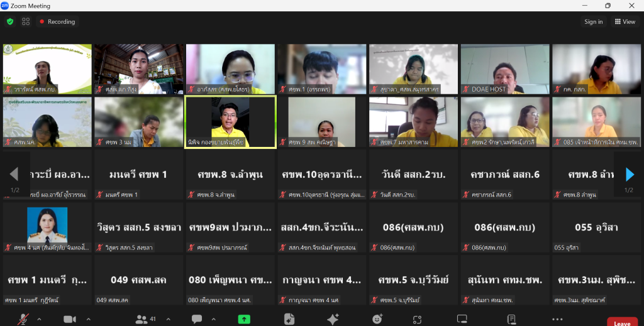Open Reactions smiley icon

pyautogui.click(x=377, y=319)
